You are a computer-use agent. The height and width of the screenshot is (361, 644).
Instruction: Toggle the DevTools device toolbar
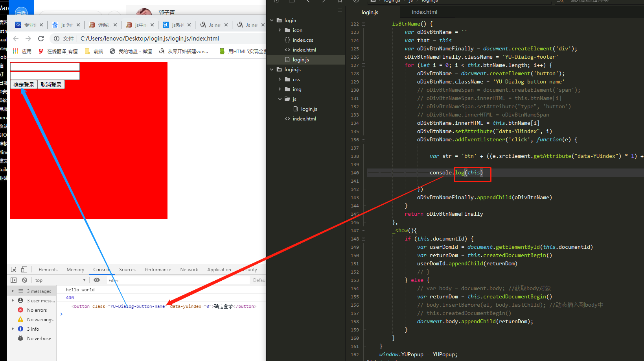coord(24,269)
